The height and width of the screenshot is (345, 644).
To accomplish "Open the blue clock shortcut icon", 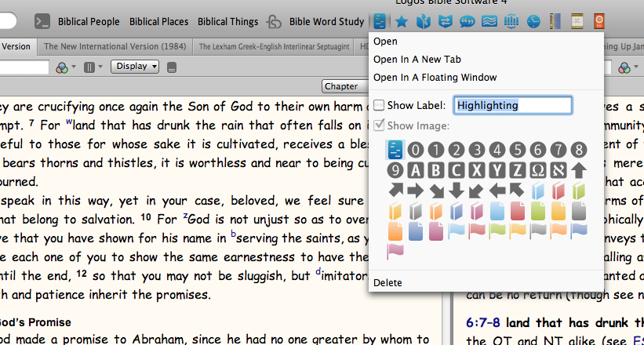I will point(533,21).
